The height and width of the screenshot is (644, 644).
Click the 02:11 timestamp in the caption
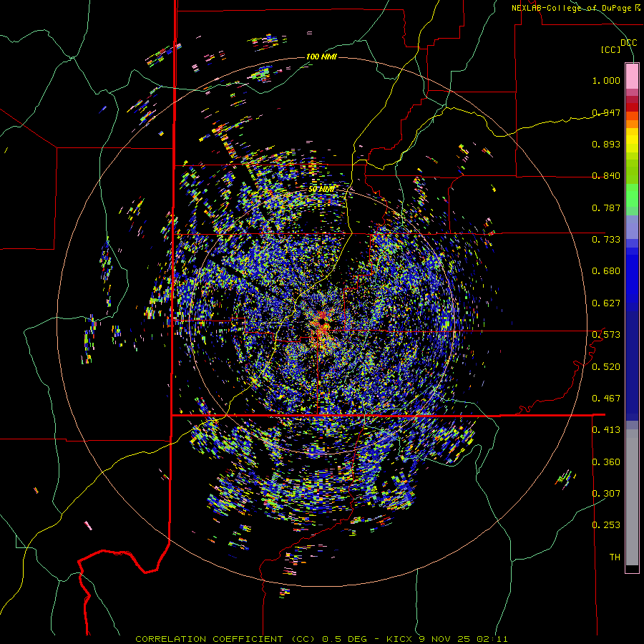coord(492,639)
